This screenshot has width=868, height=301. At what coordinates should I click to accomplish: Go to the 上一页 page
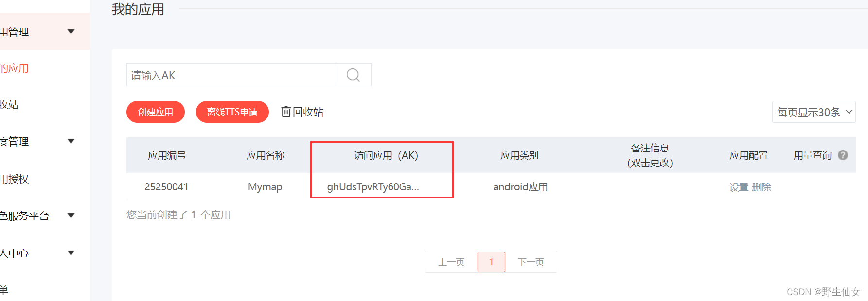(x=451, y=262)
